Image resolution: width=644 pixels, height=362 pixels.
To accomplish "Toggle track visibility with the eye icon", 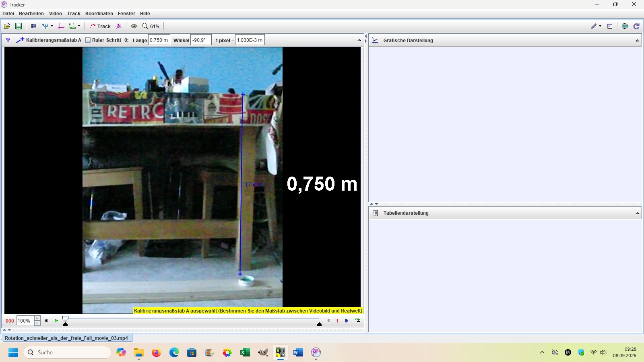I will click(134, 26).
